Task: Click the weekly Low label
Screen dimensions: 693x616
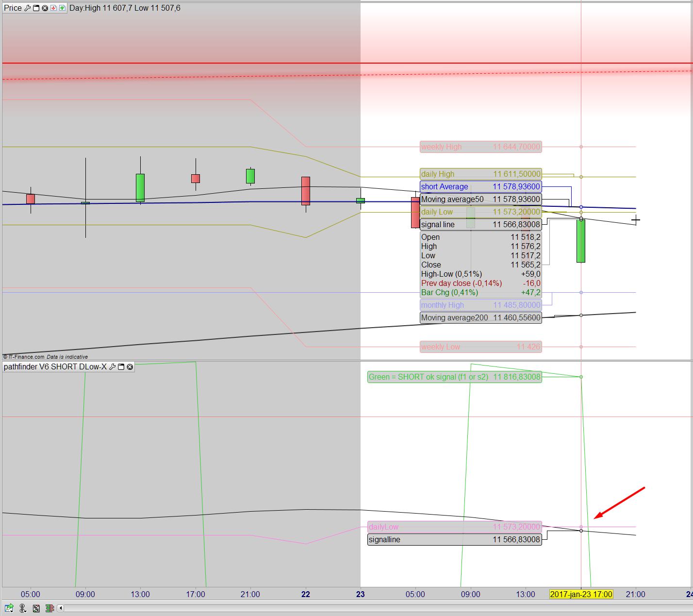Action: click(480, 347)
